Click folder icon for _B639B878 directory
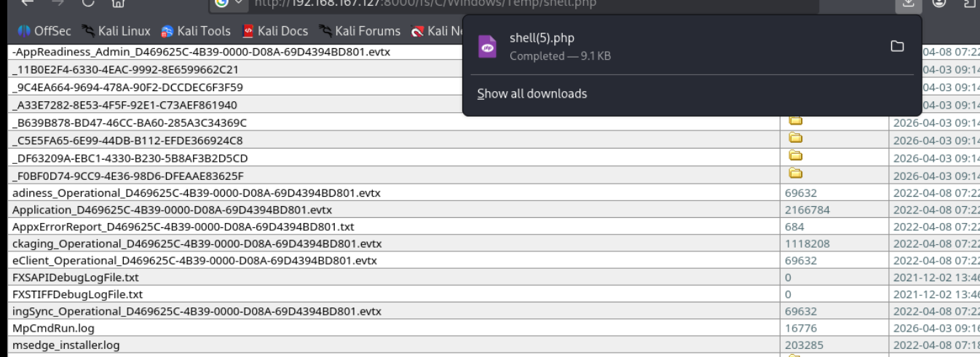The width and height of the screenshot is (980, 357). point(796,120)
